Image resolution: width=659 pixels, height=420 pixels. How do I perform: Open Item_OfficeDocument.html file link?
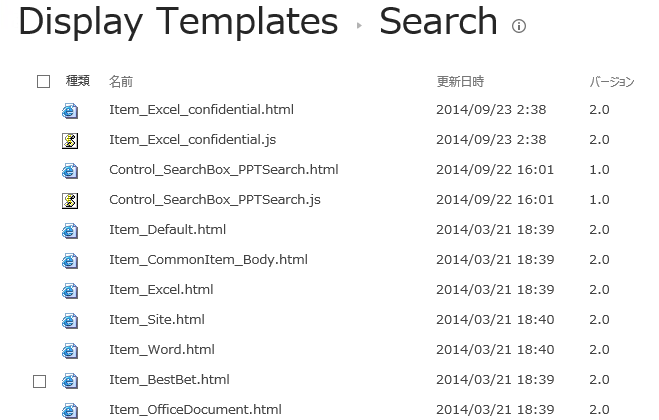click(195, 410)
